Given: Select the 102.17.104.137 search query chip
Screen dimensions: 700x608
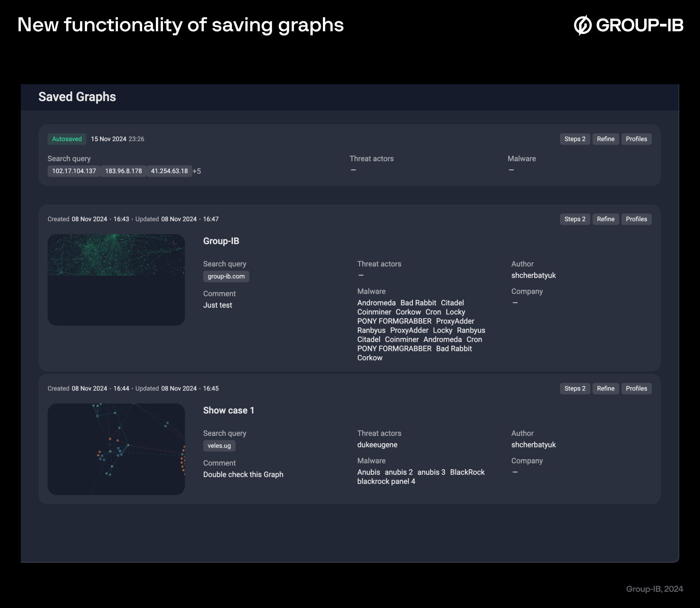Looking at the screenshot, I should (73, 171).
